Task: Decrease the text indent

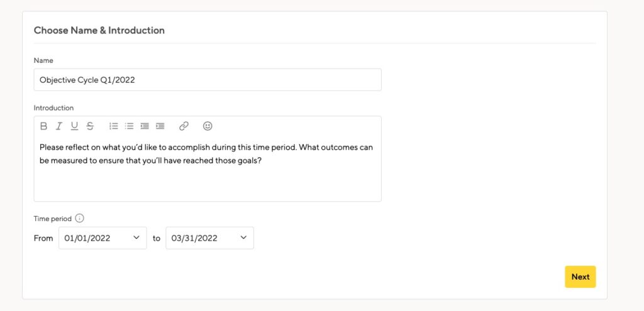Action: [145, 126]
